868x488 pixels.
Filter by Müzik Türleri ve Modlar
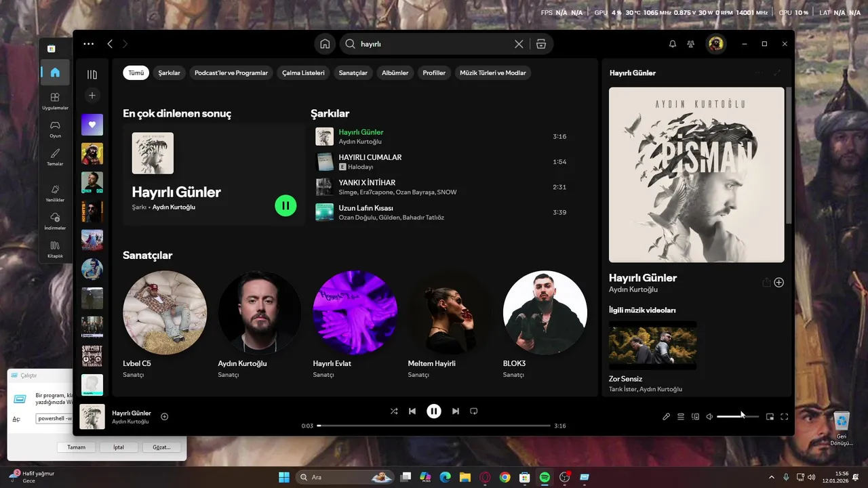(493, 73)
